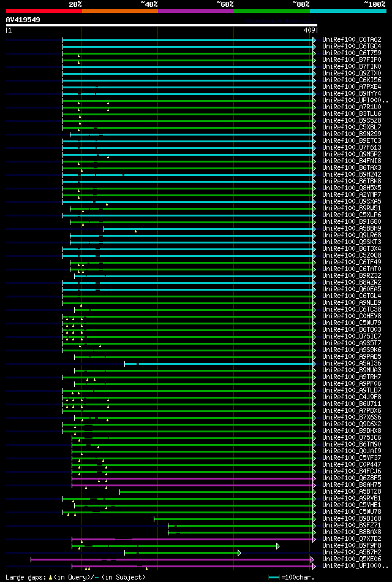This screenshot has height=582, width=392.
Task: Click the arrowhead ending the UniRef100_C6TA62 alignment
Action: click(314, 40)
